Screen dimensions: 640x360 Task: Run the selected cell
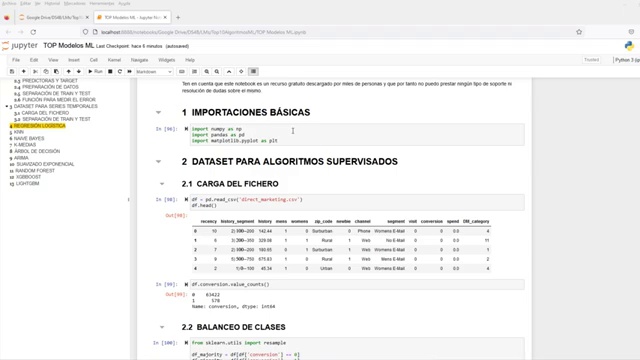pos(96,71)
